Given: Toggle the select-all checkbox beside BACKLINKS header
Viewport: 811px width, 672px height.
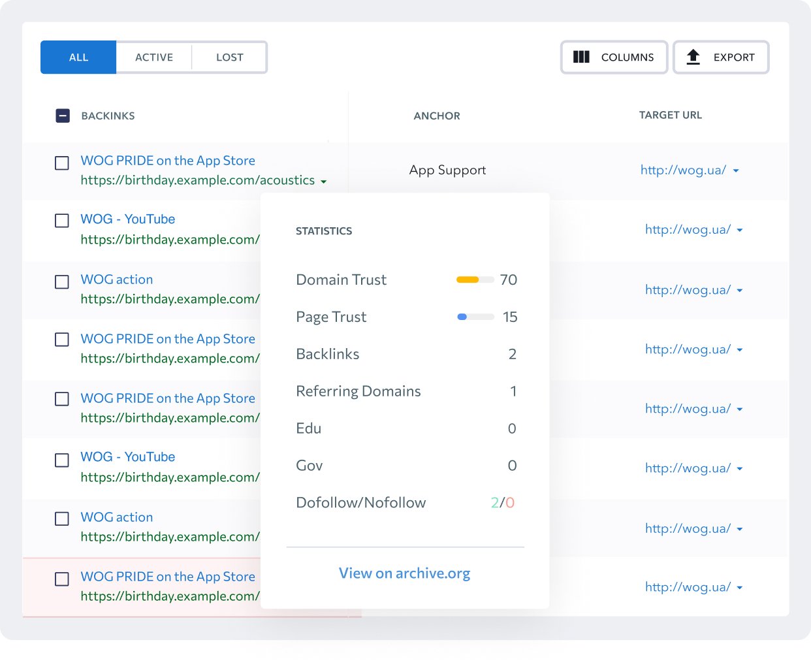Looking at the screenshot, I should click(63, 116).
